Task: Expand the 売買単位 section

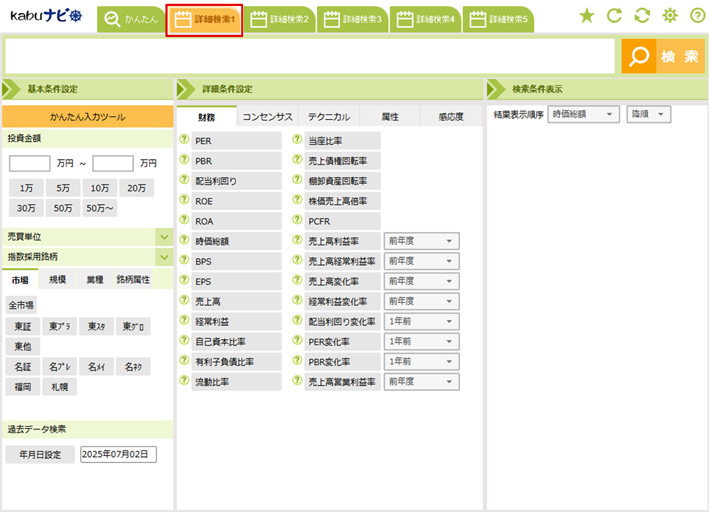Action: [164, 236]
